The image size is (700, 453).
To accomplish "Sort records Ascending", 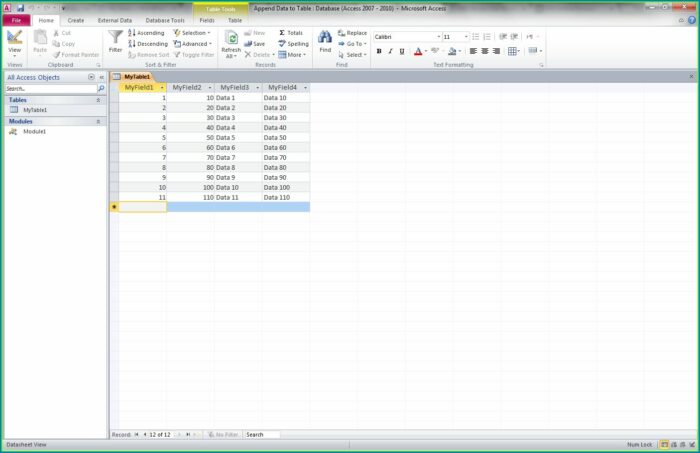I will tap(146, 33).
